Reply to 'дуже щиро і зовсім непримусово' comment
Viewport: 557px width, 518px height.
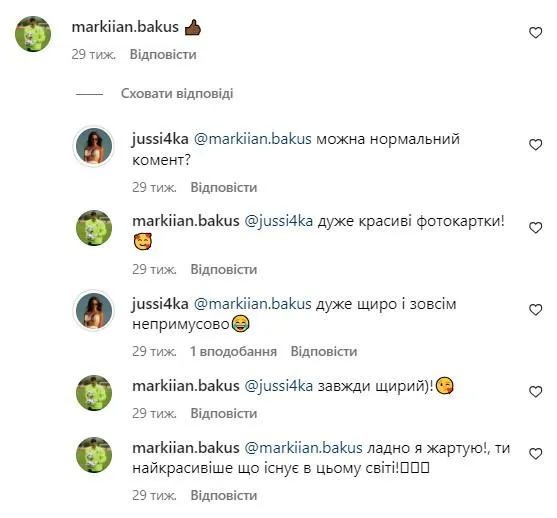(324, 351)
